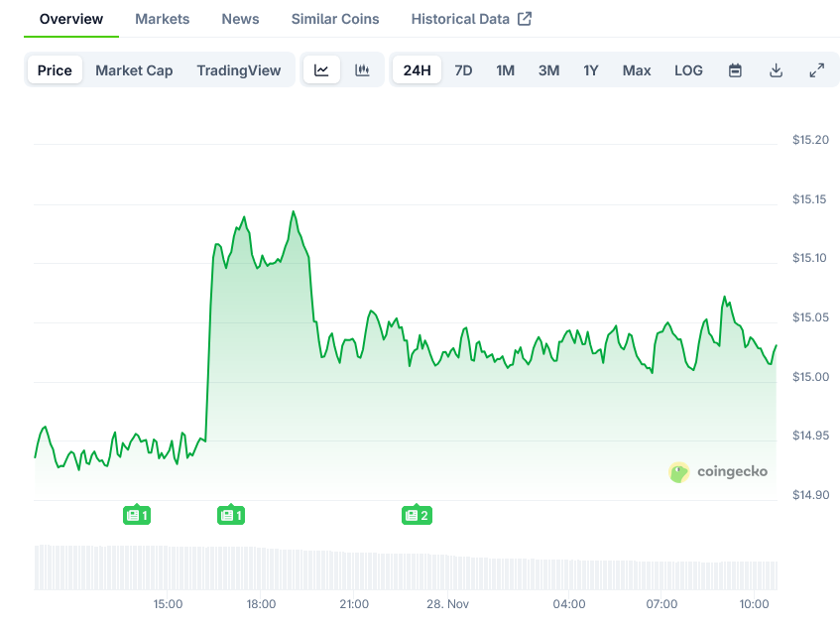This screenshot has height=628, width=840.
Task: Click the CoinGecko logo watermark
Action: point(718,472)
